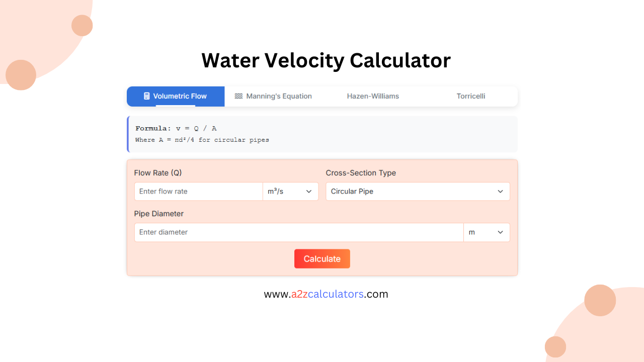Click the waves icon beside Manning's Equation
644x362 pixels.
click(238, 96)
